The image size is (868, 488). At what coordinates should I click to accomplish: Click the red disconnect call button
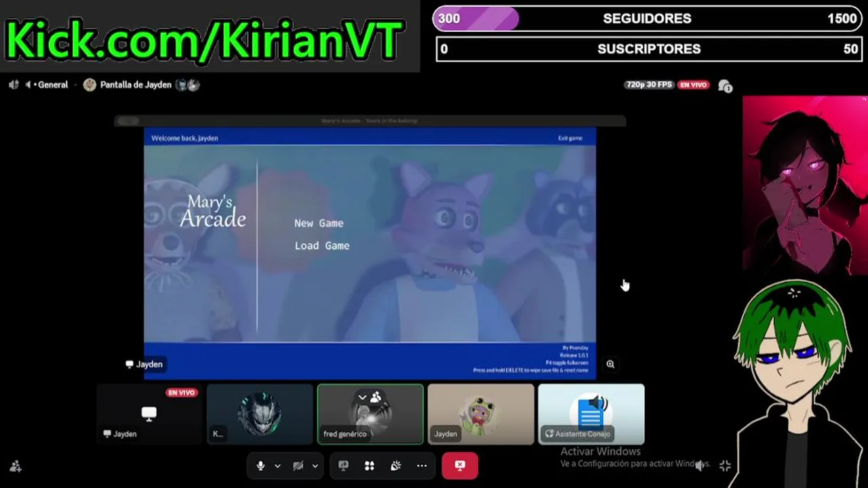point(460,466)
